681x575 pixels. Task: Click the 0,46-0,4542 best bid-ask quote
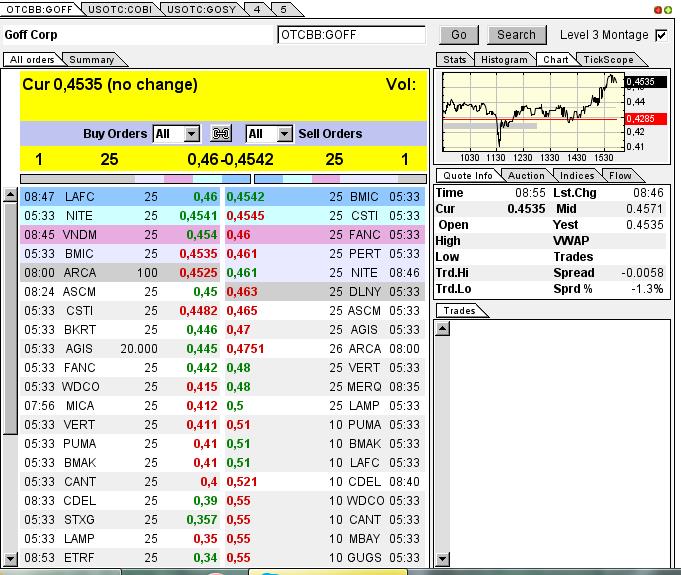click(230, 159)
